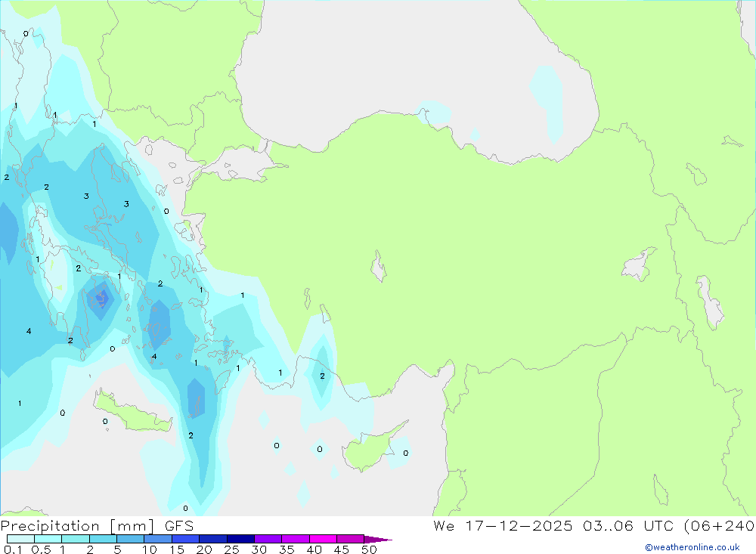Click the legend scale value '50'
Screen dimensions: 756x554
click(x=369, y=549)
